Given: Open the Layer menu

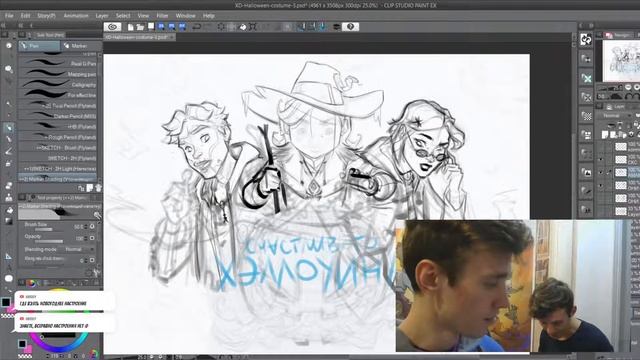Looking at the screenshot, I should (x=102, y=16).
